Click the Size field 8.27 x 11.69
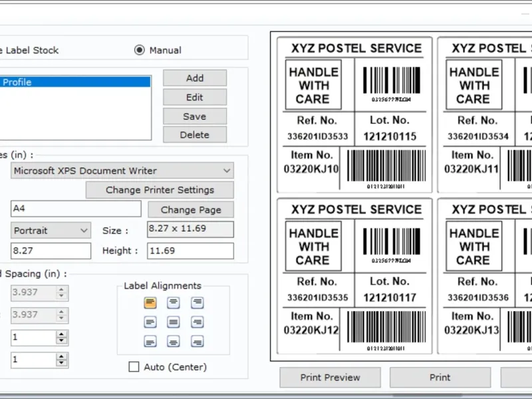The image size is (532, 399). point(190,229)
